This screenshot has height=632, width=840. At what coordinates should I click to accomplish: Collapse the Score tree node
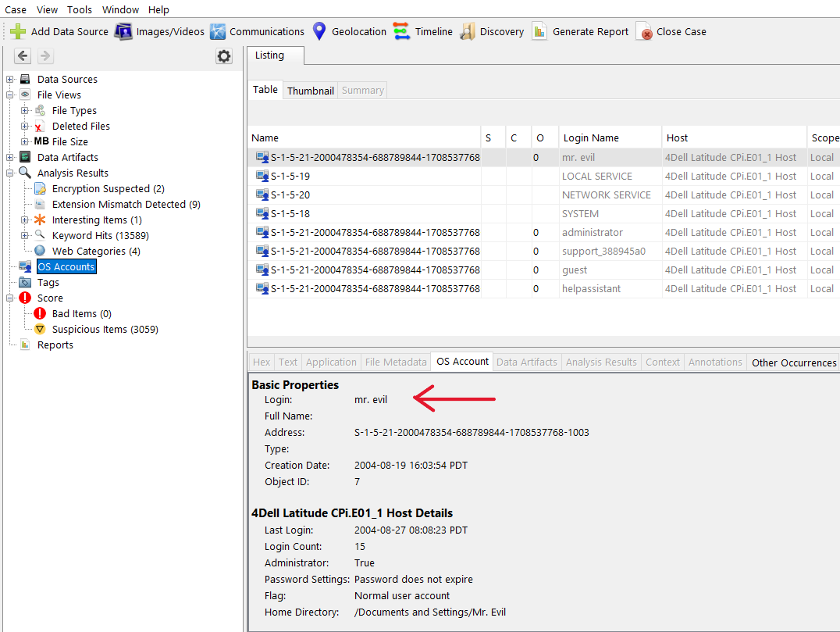10,298
